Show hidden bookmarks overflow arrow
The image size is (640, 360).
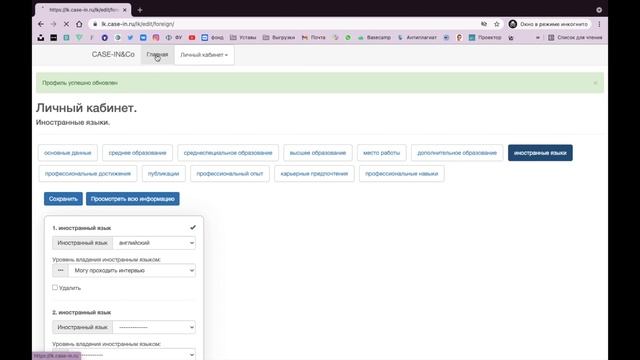[x=538, y=38]
